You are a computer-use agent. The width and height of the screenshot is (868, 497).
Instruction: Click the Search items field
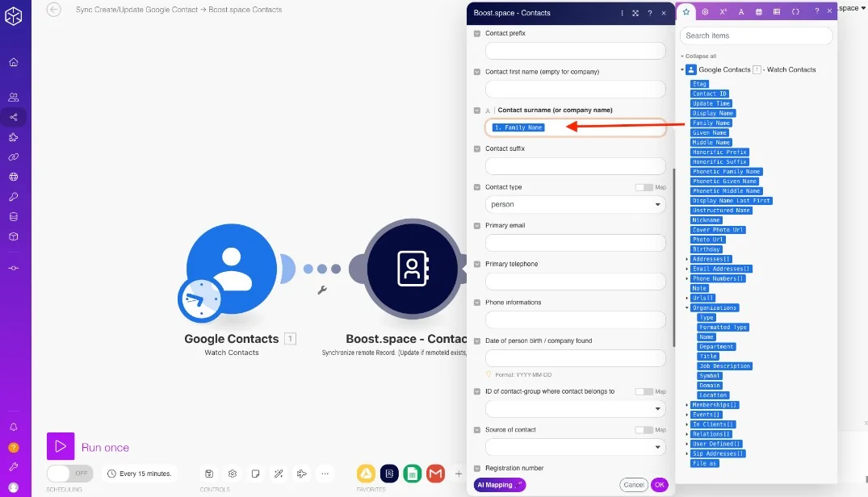[757, 35]
